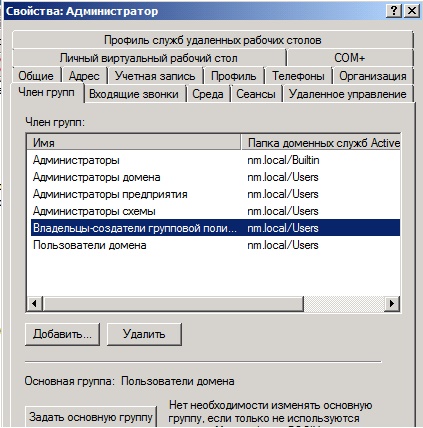
Task: Switch to the Адрес tab
Action: (x=84, y=76)
